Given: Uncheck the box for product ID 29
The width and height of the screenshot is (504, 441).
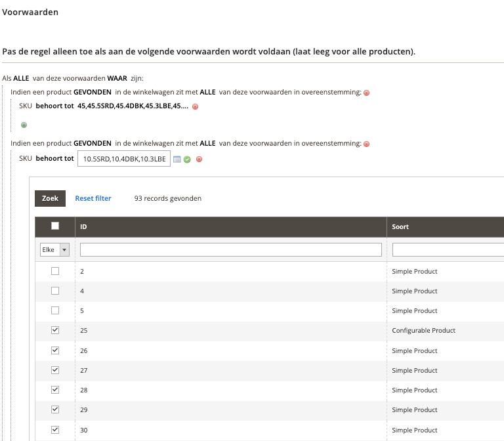Looking at the screenshot, I should click(x=55, y=409).
